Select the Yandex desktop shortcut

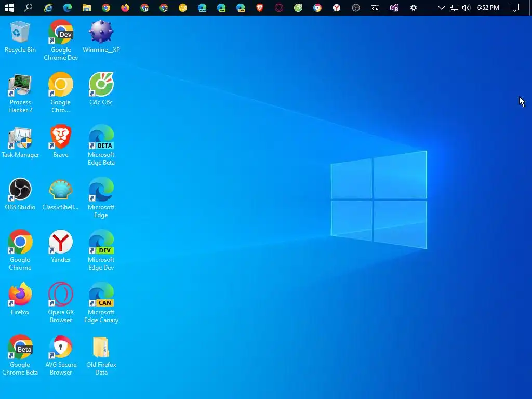point(61,247)
